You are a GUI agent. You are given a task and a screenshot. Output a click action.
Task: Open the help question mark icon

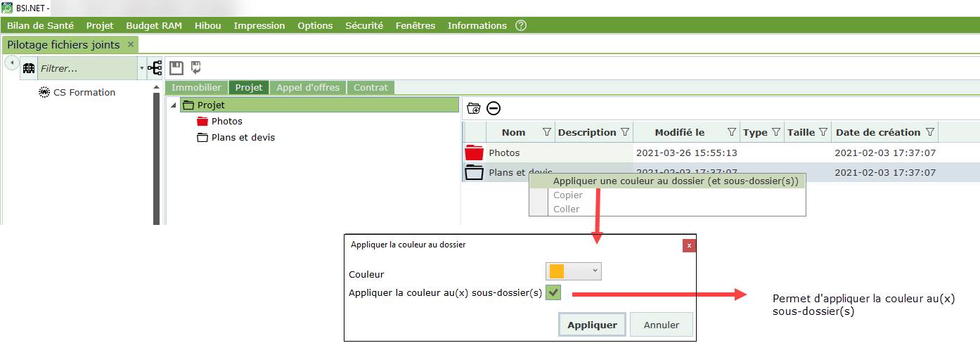521,25
